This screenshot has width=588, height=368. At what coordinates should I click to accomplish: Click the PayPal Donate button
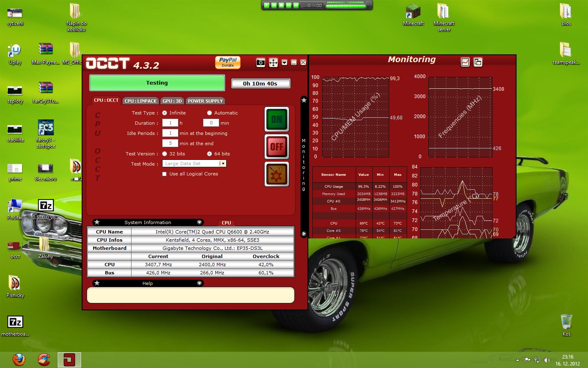(x=228, y=62)
